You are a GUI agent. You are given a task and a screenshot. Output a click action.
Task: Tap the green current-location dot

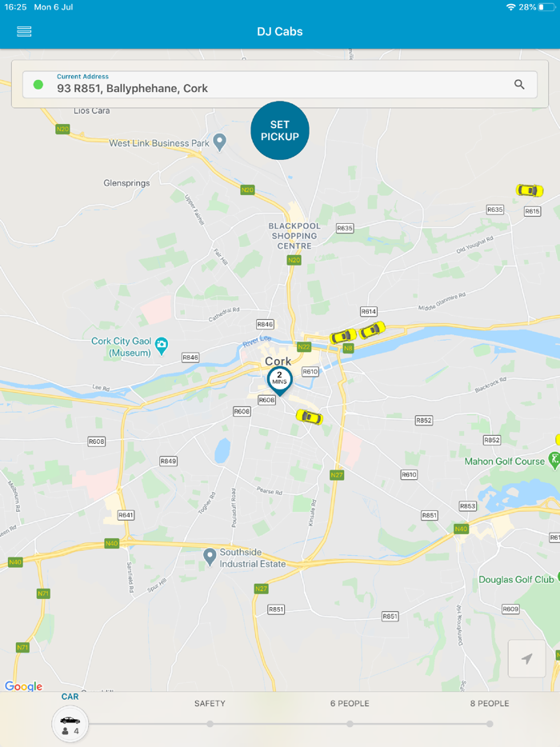coord(38,85)
